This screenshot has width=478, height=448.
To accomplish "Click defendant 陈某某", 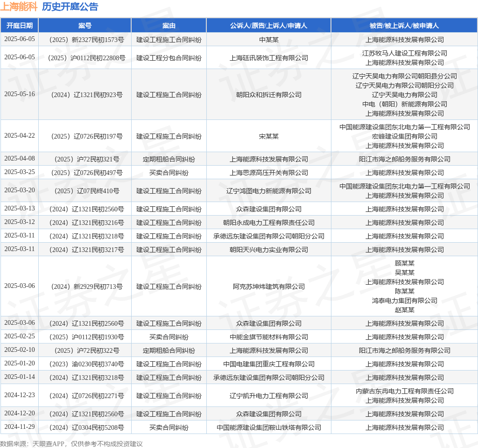I will 405,291.
